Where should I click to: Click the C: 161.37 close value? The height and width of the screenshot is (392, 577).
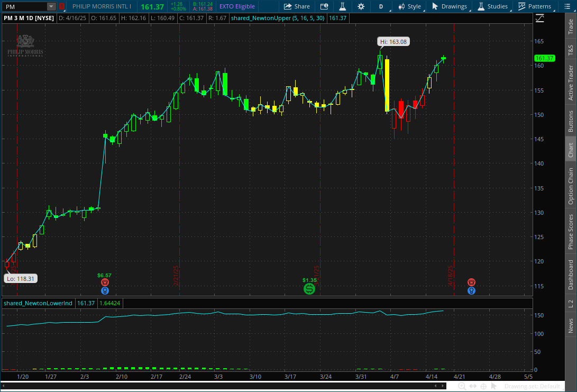click(191, 18)
